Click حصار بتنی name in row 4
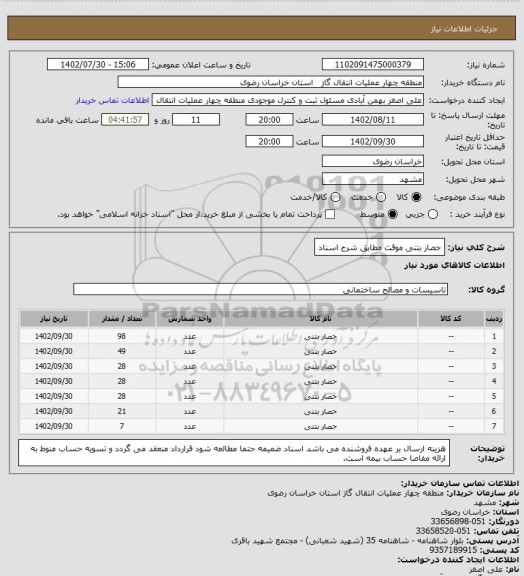 click(x=320, y=381)
